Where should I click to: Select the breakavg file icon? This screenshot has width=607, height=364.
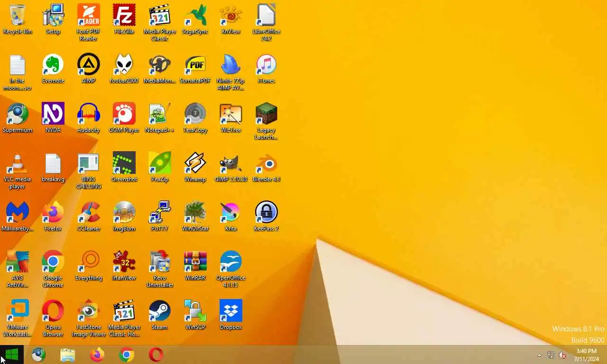[53, 163]
